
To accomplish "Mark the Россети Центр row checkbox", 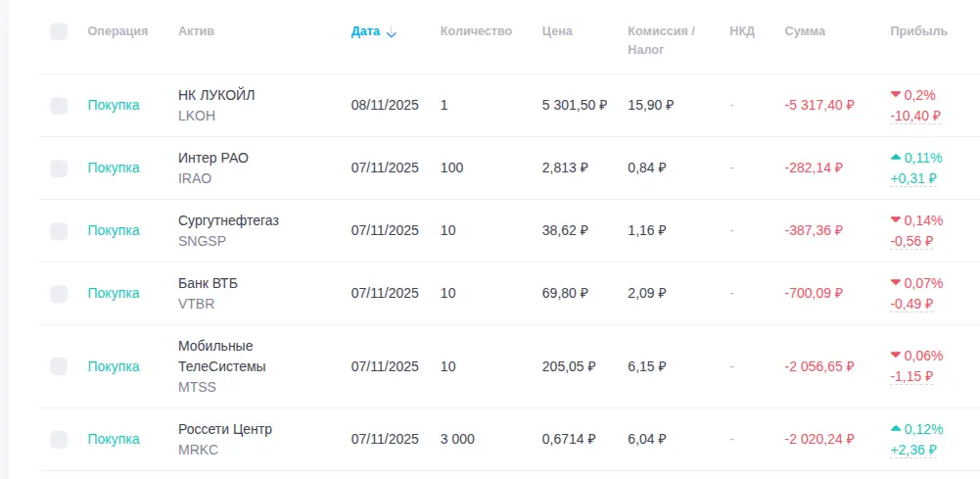I will (x=59, y=440).
